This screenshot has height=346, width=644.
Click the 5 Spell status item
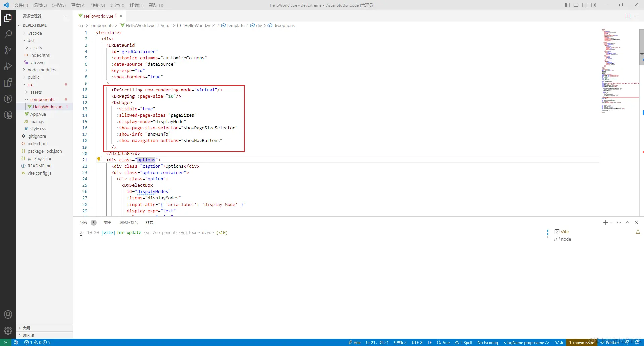[x=463, y=342]
